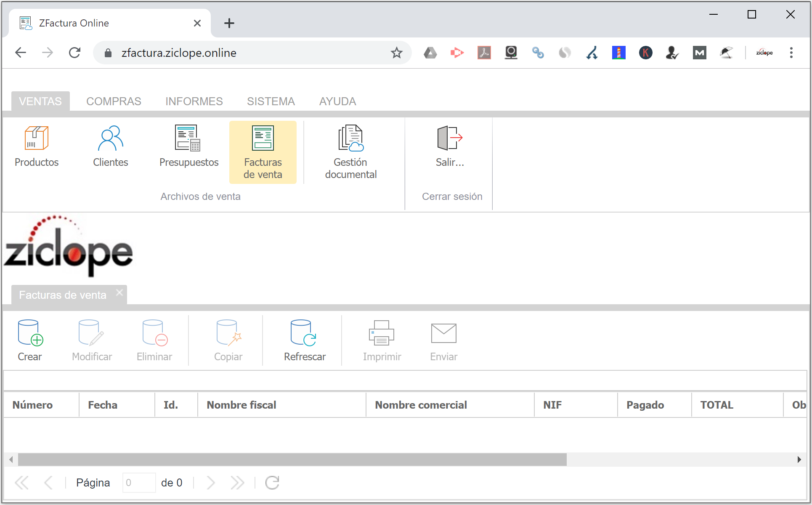
Task: Open the Chrome three-dot menu
Action: tap(791, 53)
